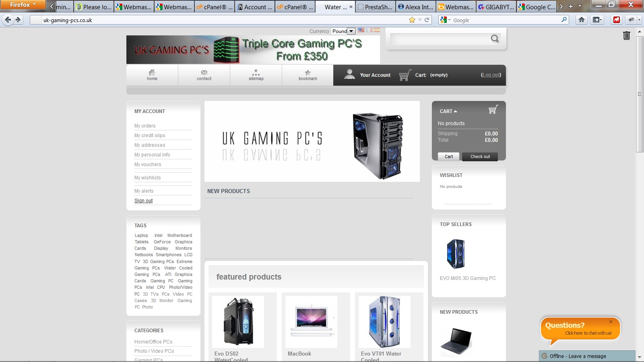The width and height of the screenshot is (644, 362).
Task: Click the Motherboard tag
Action: pyautogui.click(x=180, y=236)
